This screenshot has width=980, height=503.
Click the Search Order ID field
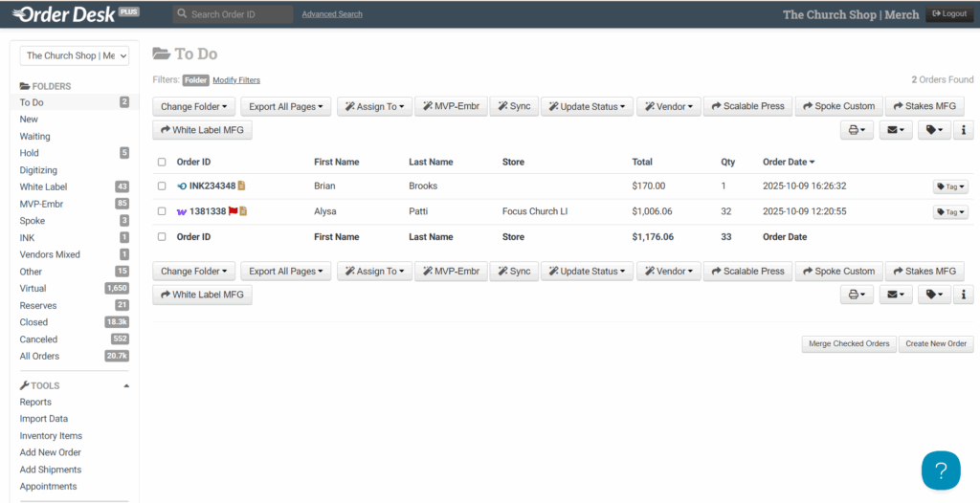(234, 14)
